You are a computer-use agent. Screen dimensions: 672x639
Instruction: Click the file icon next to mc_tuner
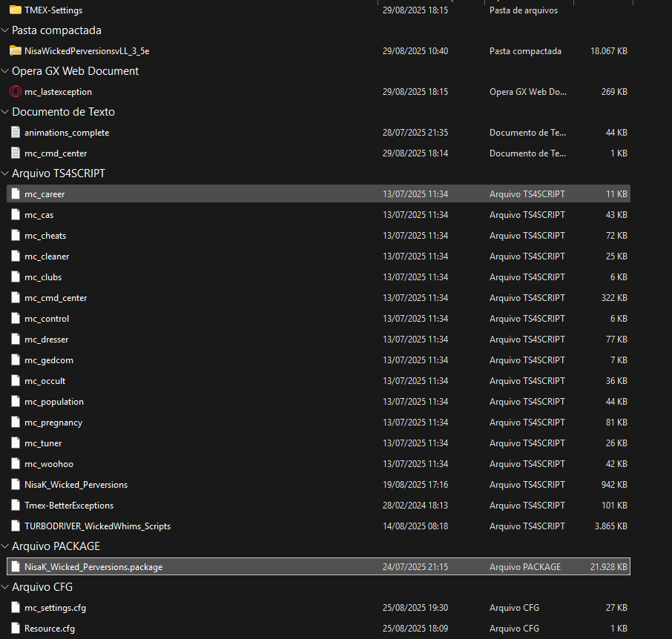pos(16,443)
